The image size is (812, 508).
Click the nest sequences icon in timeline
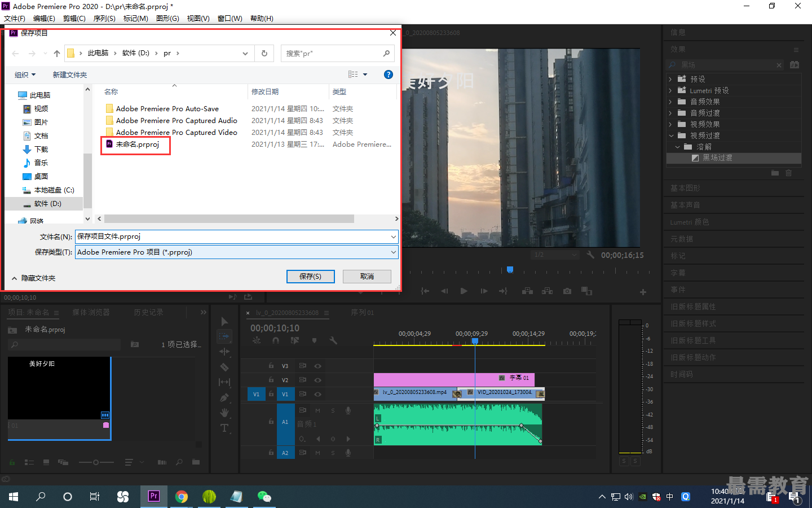[x=257, y=340]
